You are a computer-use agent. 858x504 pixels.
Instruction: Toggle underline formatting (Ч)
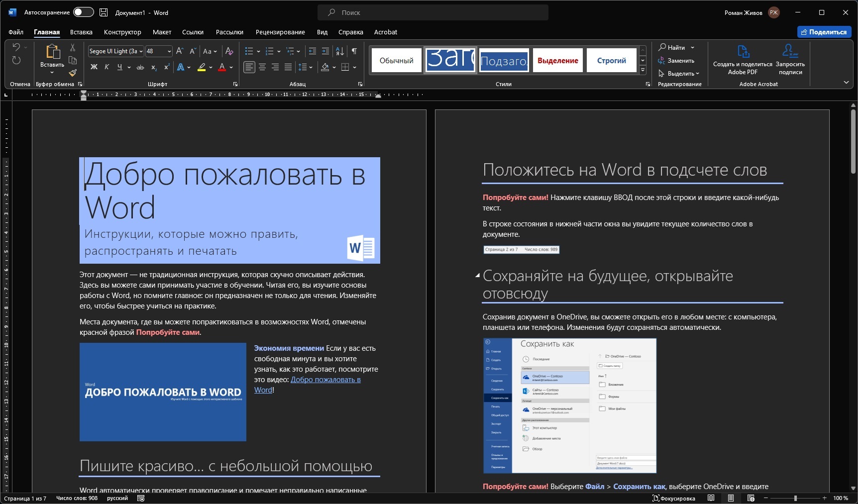pos(119,67)
